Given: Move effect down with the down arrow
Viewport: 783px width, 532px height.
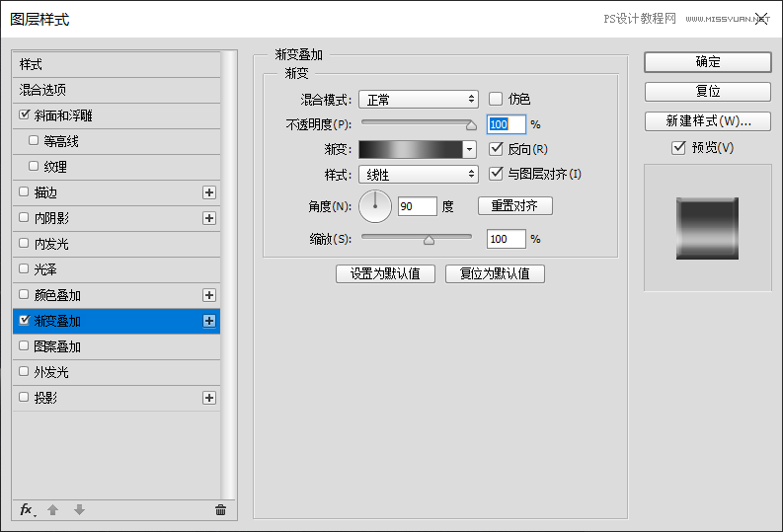Looking at the screenshot, I should pos(79,509).
